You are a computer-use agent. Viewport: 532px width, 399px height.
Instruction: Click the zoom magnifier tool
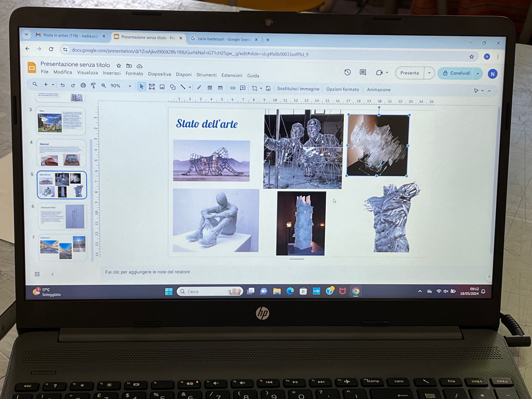(x=104, y=85)
